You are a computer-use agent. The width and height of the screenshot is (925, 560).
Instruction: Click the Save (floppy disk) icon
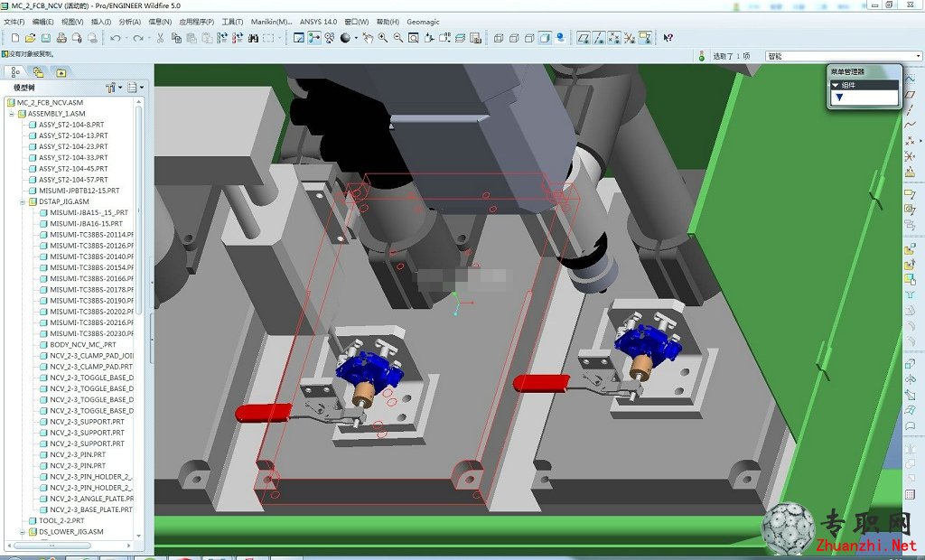tap(45, 38)
